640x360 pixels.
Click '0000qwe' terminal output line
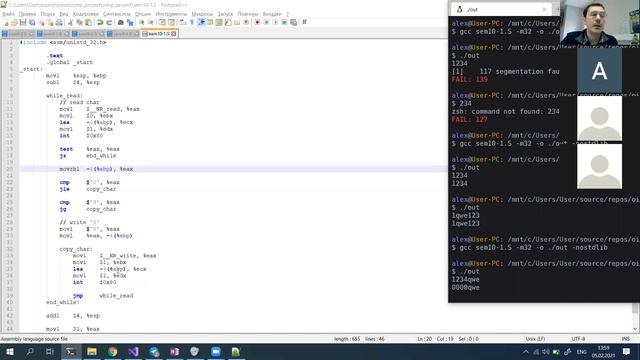point(465,287)
